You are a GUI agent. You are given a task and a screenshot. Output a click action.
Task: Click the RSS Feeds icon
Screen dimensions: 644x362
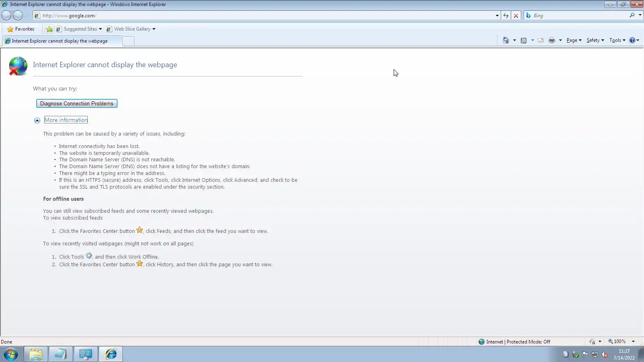click(x=524, y=40)
